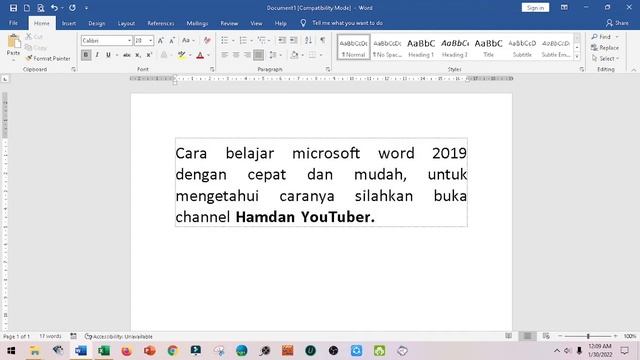The image size is (640, 360).
Task: Open Ribbon Display Options in title bar
Action: coord(564,7)
